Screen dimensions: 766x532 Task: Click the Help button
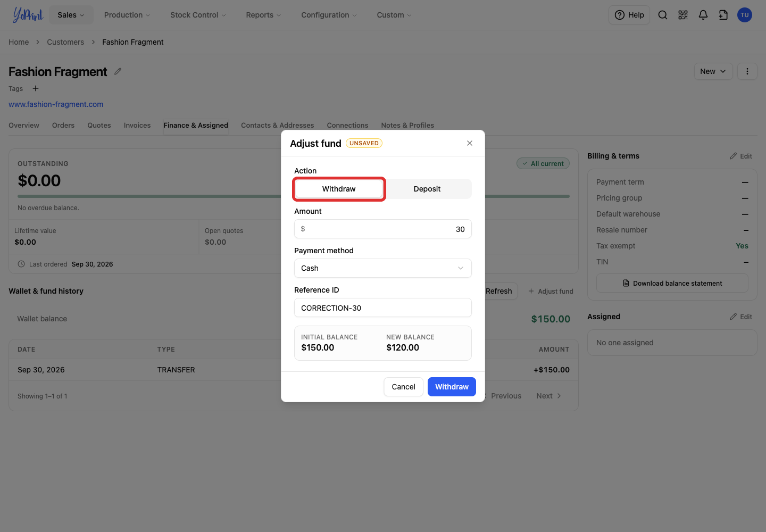tap(629, 15)
